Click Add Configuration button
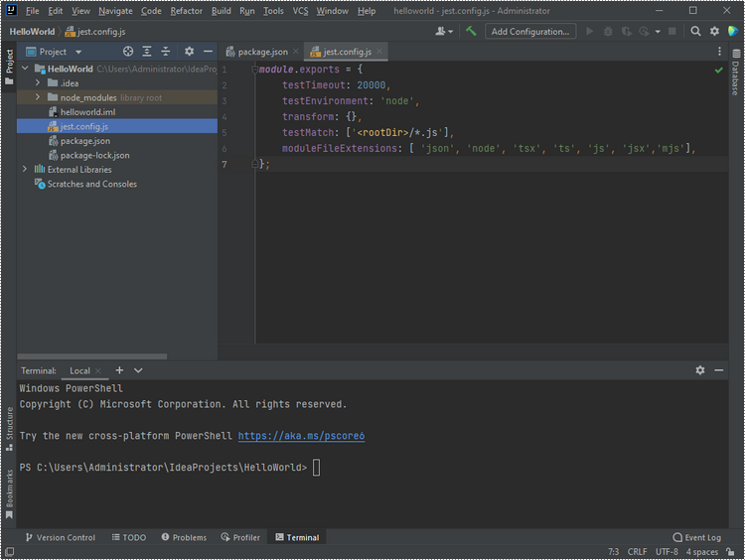The height and width of the screenshot is (560, 745). pyautogui.click(x=530, y=32)
